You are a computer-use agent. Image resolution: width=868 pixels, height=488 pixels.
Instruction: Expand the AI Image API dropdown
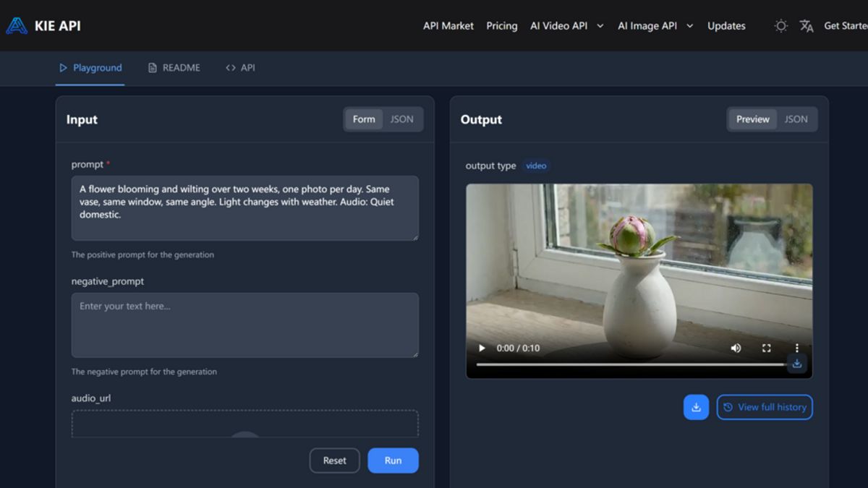(655, 26)
